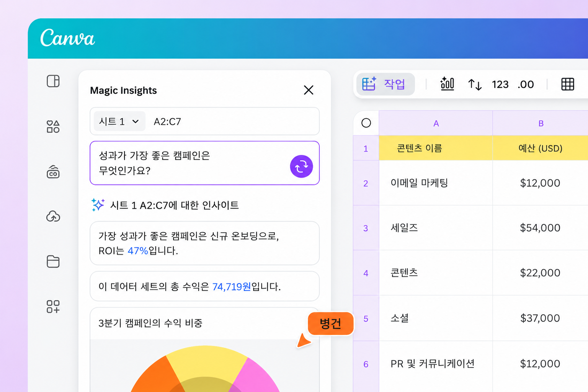The image size is (588, 392).
Task: Open the Apps sidebar icon
Action: [x=53, y=307]
